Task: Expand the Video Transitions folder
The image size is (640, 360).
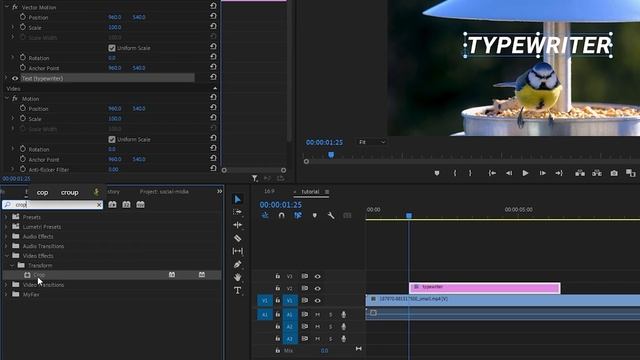Action: click(6, 284)
